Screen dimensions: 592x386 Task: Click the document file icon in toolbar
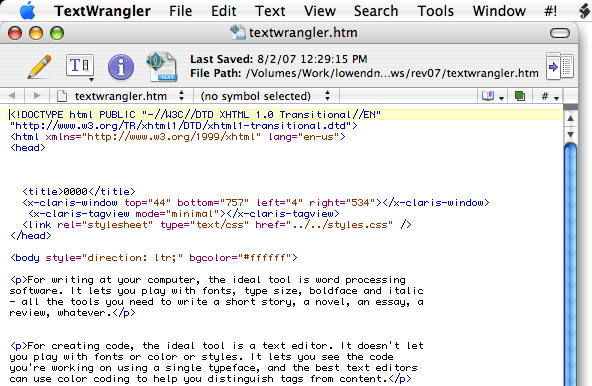[162, 67]
